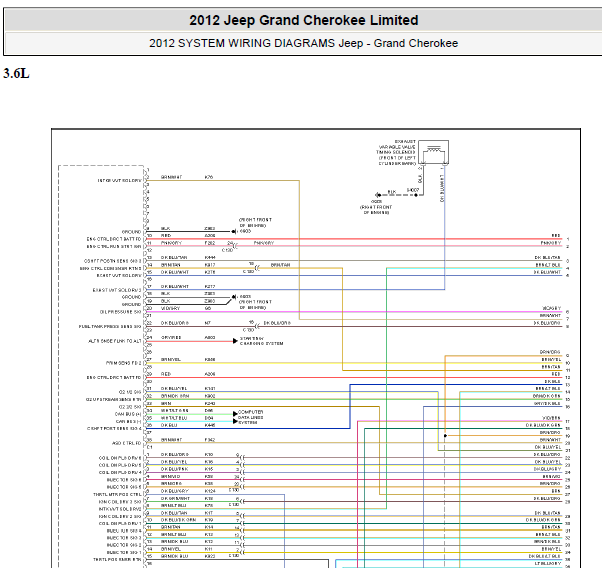Click the "CAN BUS (-)" pin label
The image size is (602, 568).
pos(129,421)
